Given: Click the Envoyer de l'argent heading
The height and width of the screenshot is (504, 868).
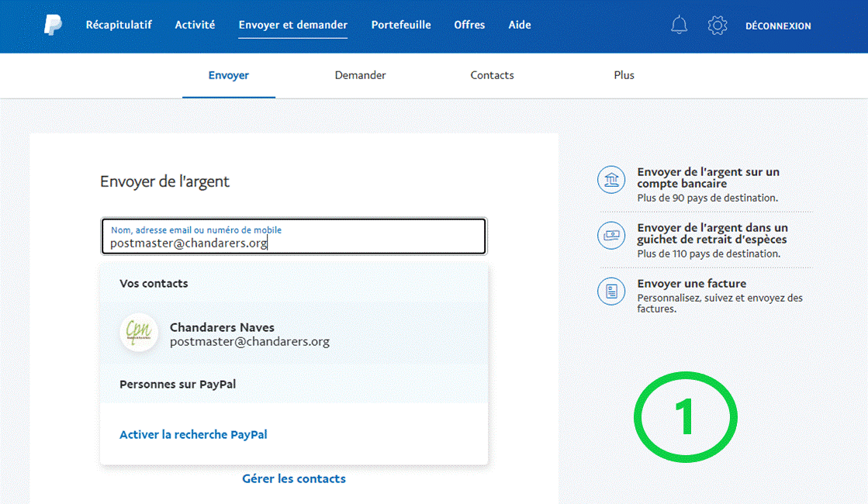Looking at the screenshot, I should tap(164, 181).
